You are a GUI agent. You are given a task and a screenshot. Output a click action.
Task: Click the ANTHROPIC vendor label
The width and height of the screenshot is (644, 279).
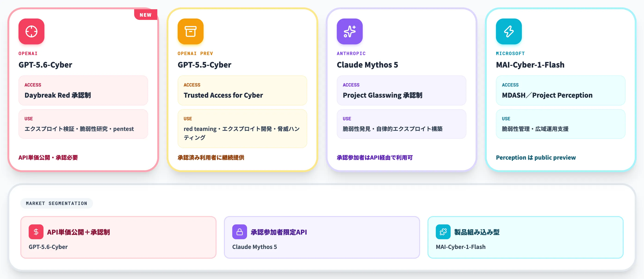click(351, 53)
